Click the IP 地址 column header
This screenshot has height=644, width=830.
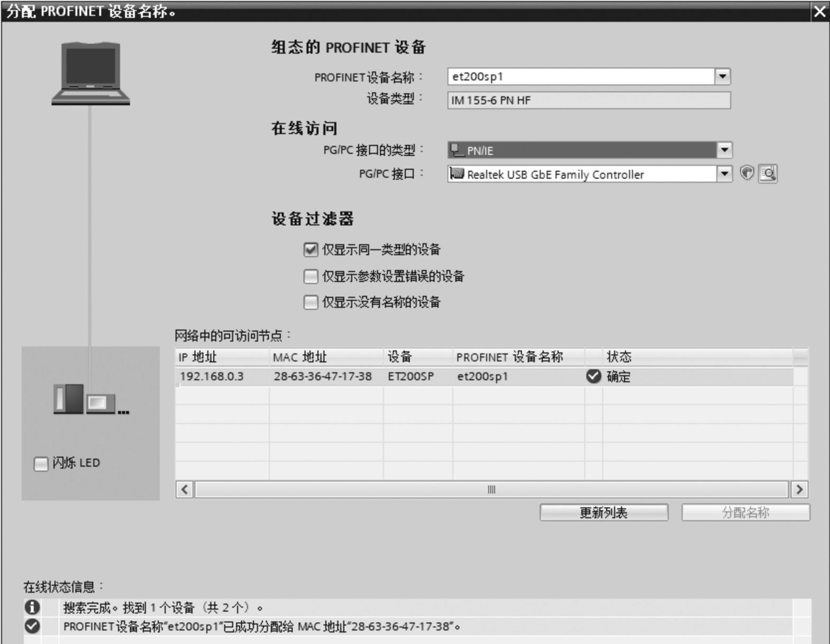(x=222, y=357)
